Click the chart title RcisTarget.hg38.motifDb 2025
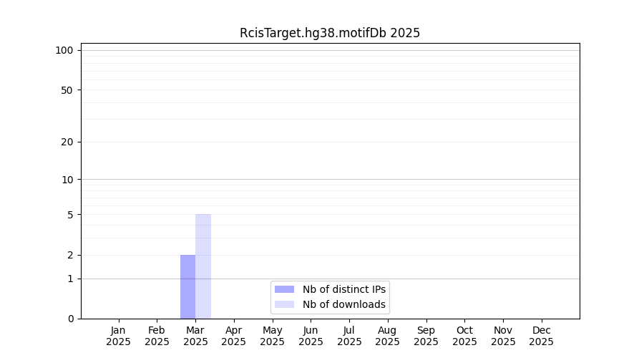 click(x=329, y=33)
